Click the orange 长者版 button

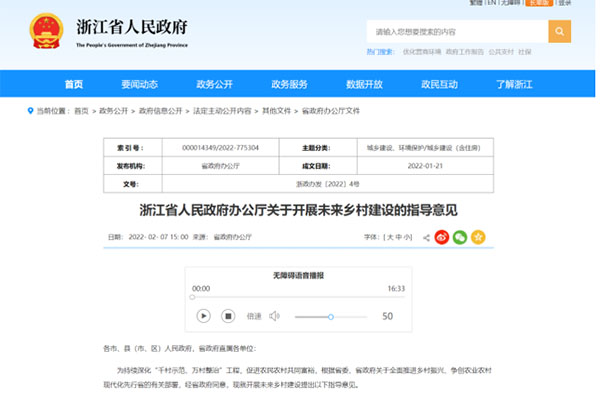[x=539, y=3]
